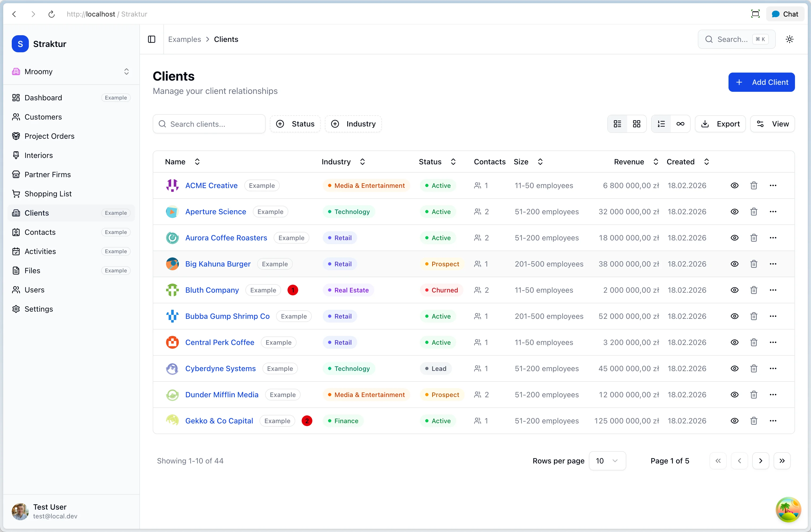Switch to paginated list mode
Viewport: 811px width, 532px height.
(x=661, y=124)
